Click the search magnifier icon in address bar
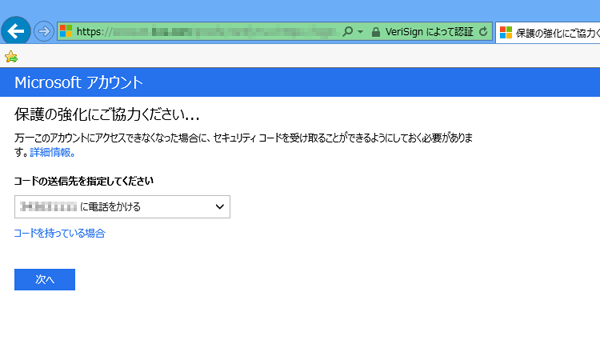This screenshot has width=600, height=360. pos(347,31)
